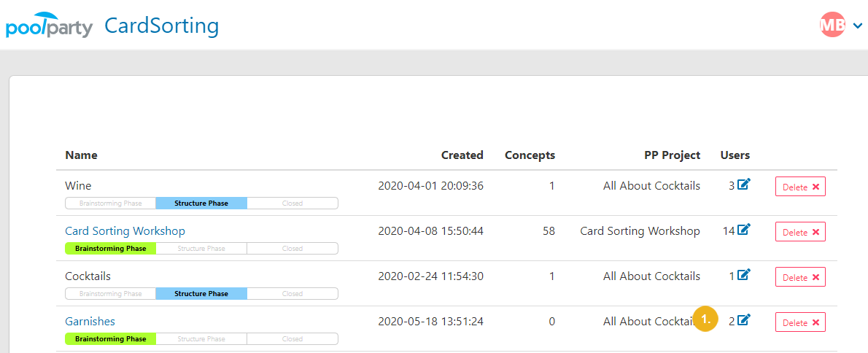Screen dimensions: 868x353
Task: Open the Card Sorting Workshop link
Action: pos(125,230)
